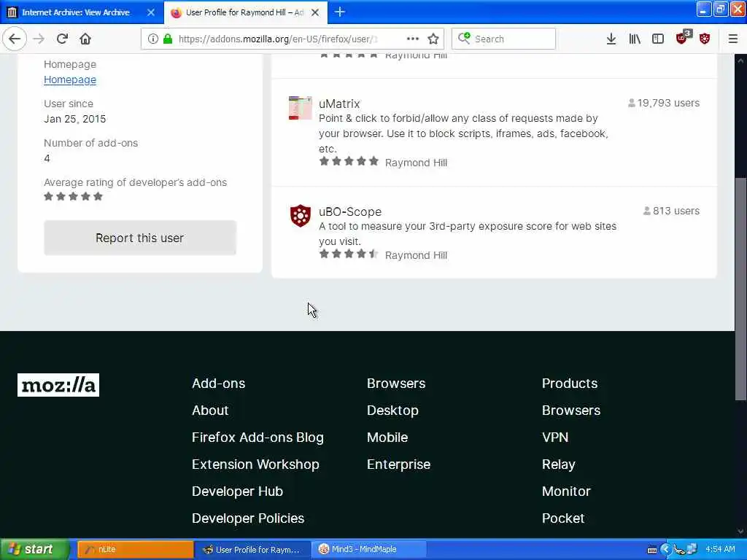Open the Developer Policies link
The height and width of the screenshot is (560, 747).
click(248, 518)
